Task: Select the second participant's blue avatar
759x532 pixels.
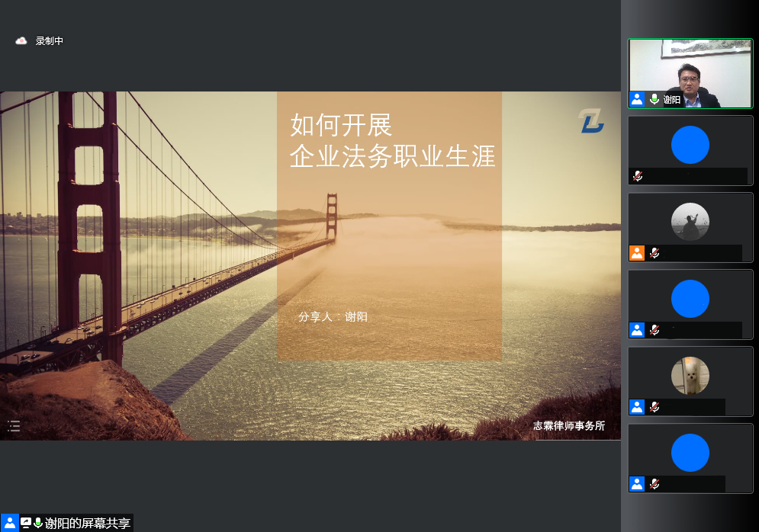Action: 690,145
